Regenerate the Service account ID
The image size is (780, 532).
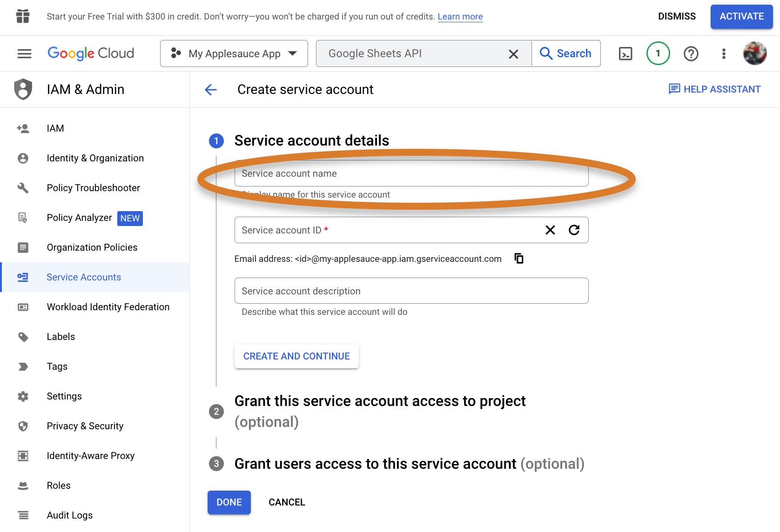[x=574, y=230]
